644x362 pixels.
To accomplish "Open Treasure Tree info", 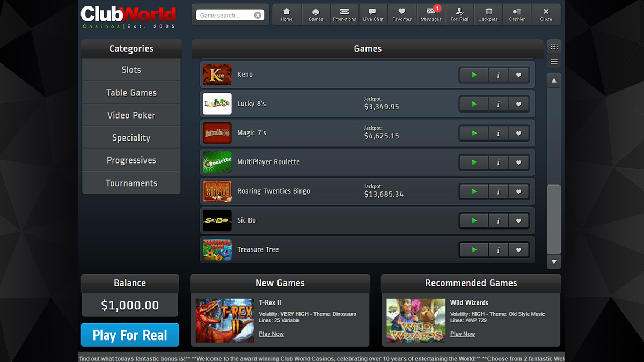I will click(x=499, y=250).
